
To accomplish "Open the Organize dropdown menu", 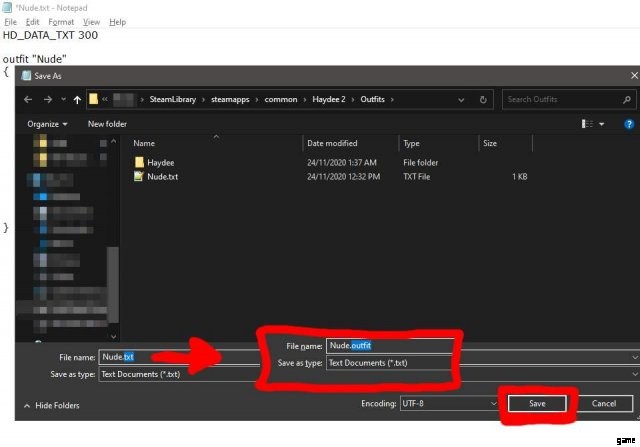I will coord(47,124).
